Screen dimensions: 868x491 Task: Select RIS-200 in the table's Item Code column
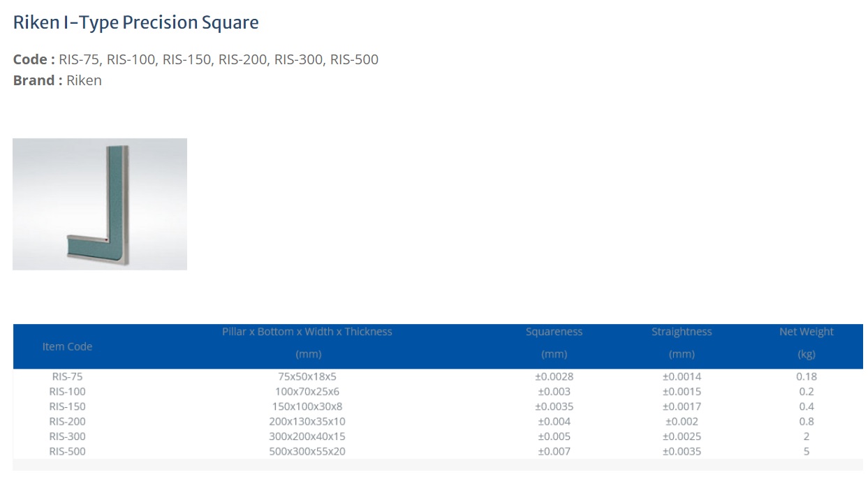67,421
